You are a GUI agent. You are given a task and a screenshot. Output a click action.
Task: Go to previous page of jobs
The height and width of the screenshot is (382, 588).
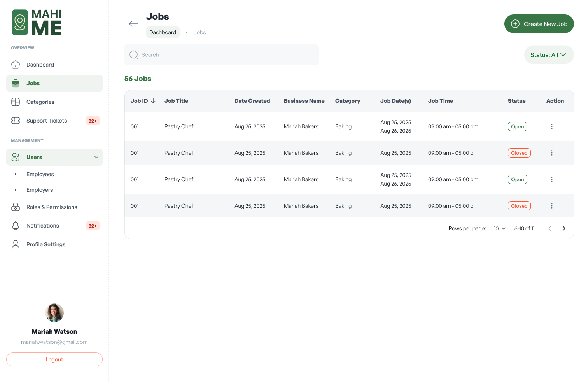(x=550, y=228)
